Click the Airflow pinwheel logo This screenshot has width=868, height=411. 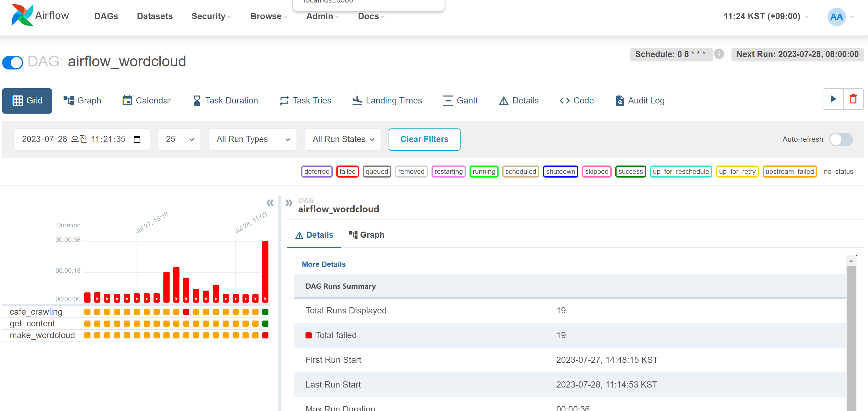(x=22, y=15)
